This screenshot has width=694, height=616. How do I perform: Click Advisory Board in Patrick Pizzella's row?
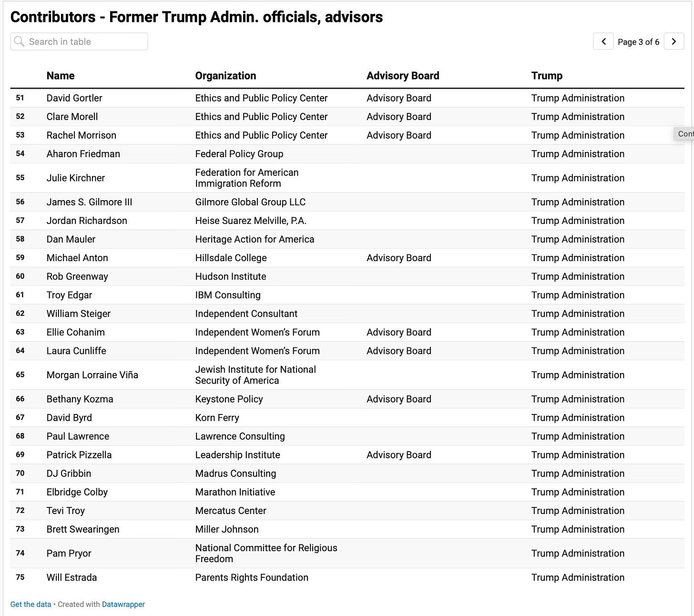[399, 455]
